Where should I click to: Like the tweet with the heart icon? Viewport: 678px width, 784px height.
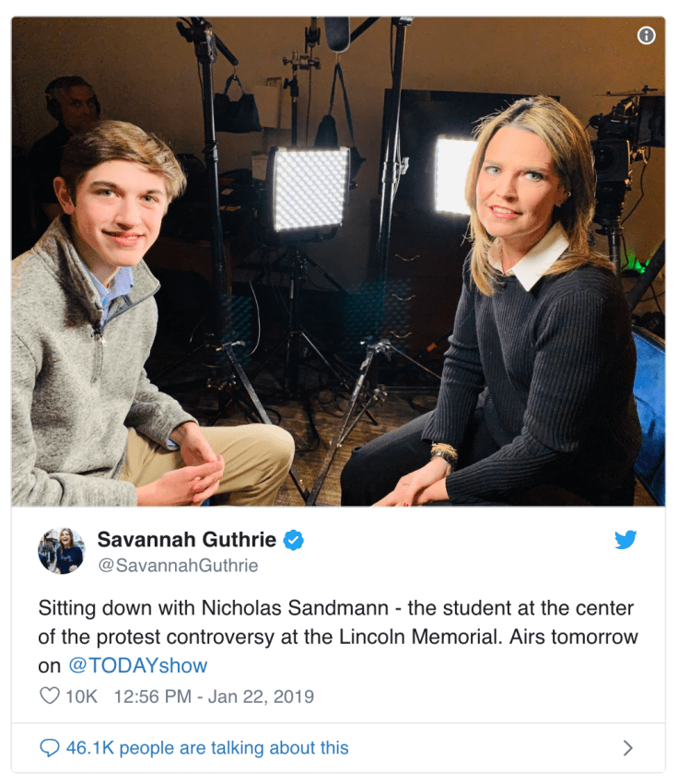click(50, 696)
